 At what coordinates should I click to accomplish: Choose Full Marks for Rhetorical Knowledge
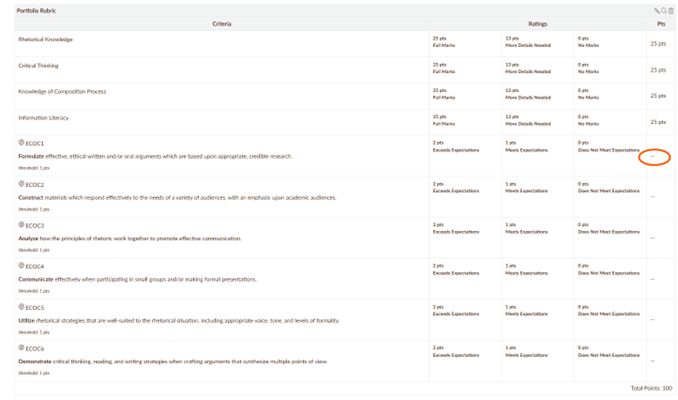point(444,45)
